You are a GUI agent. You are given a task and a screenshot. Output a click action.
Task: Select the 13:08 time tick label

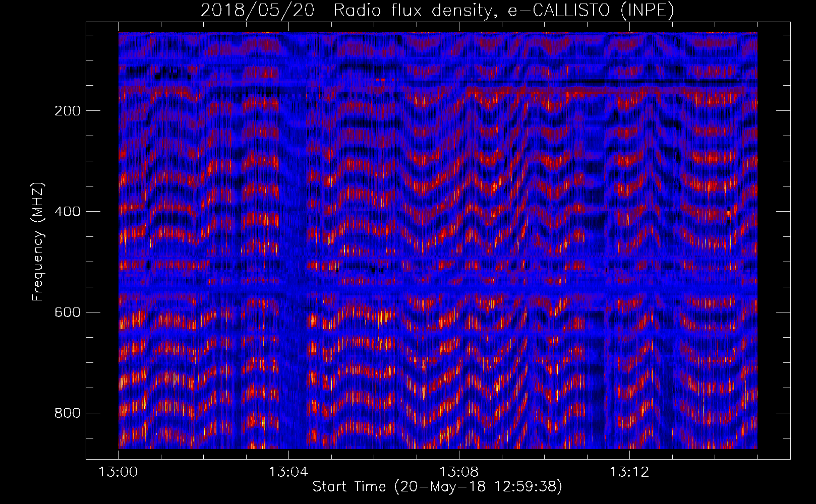tap(459, 472)
